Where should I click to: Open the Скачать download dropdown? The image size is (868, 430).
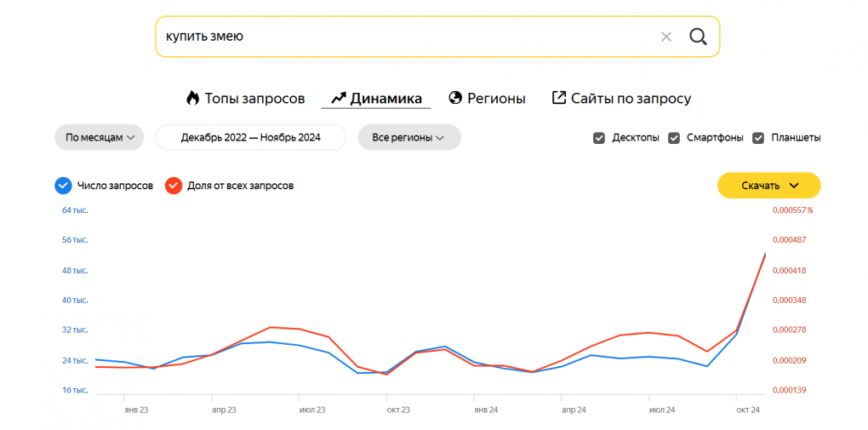(x=768, y=186)
